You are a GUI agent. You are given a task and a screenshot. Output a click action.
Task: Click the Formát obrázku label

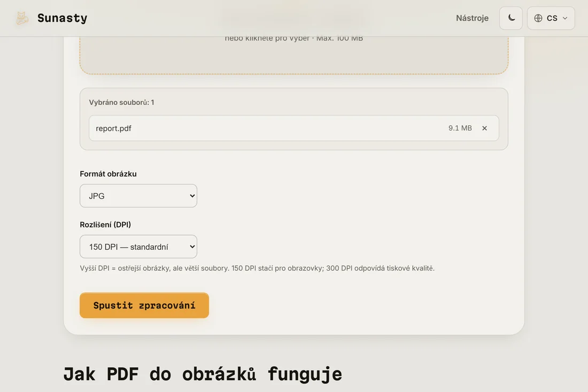coord(109,174)
